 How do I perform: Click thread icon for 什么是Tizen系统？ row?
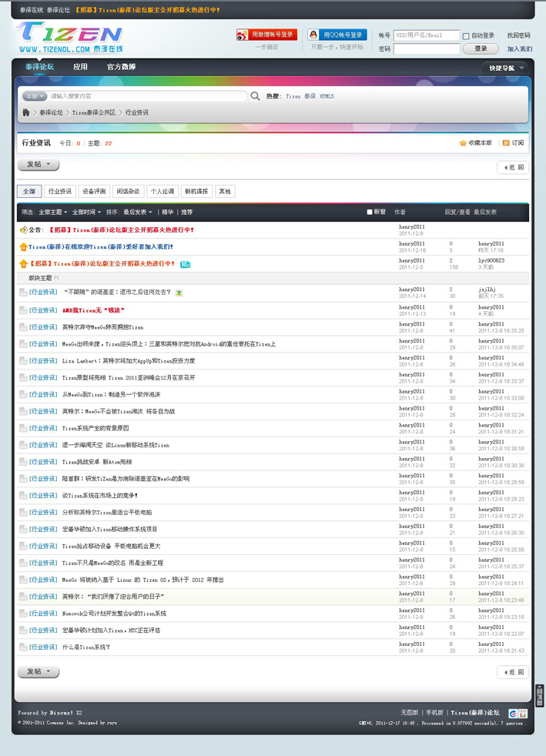pos(22,647)
